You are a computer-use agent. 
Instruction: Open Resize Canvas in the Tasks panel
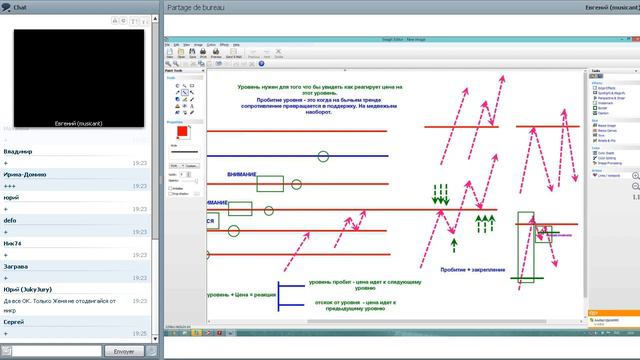[605, 131]
